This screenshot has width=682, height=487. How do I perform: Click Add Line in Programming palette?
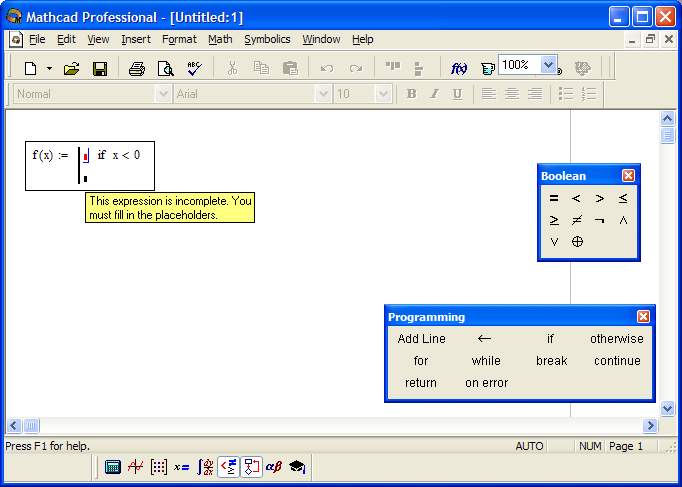tap(421, 339)
